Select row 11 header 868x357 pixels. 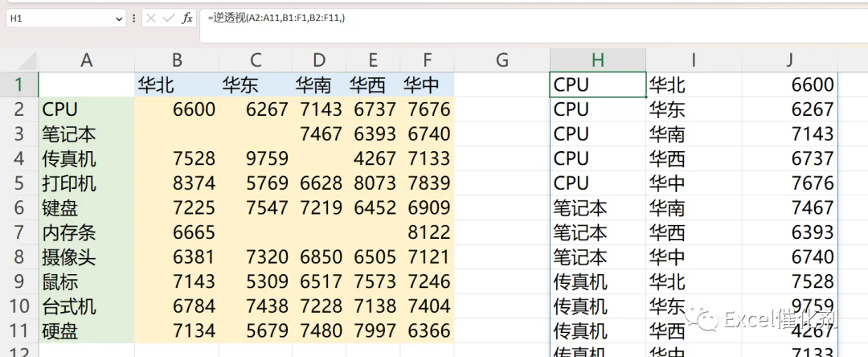click(19, 331)
